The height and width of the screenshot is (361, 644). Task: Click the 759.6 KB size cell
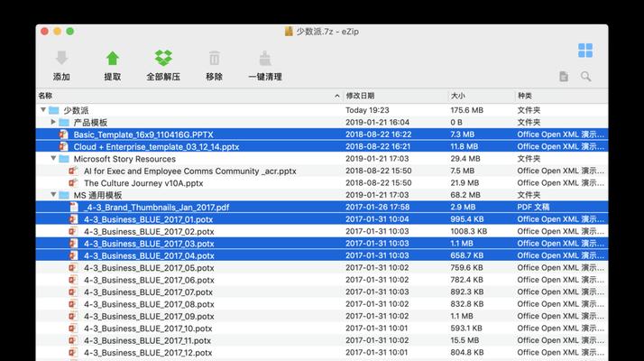pos(466,268)
